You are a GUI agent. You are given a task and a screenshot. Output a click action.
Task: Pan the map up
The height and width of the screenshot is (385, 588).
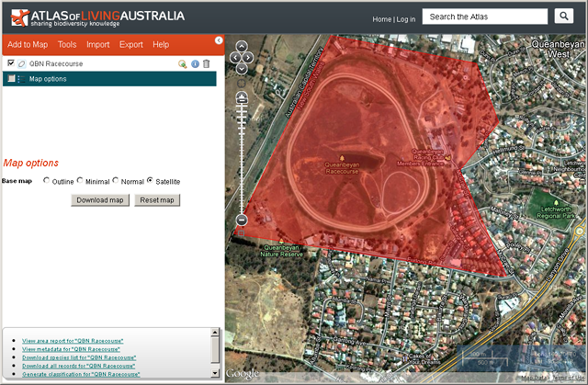coord(242,47)
